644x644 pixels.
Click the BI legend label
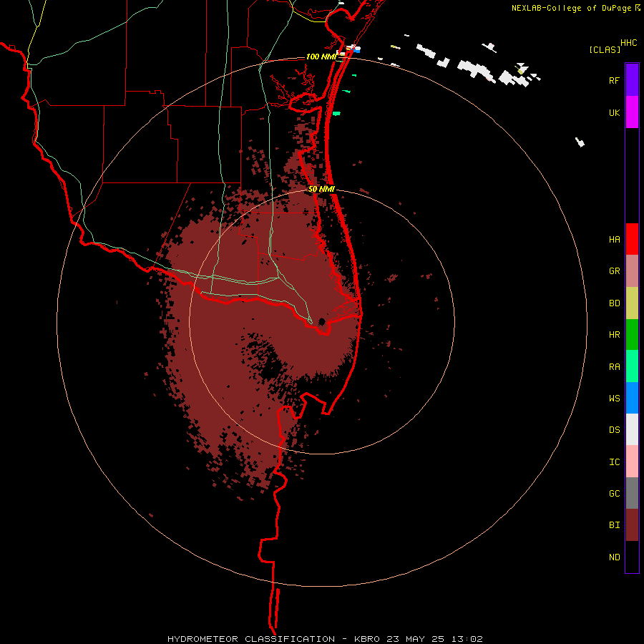pos(615,525)
